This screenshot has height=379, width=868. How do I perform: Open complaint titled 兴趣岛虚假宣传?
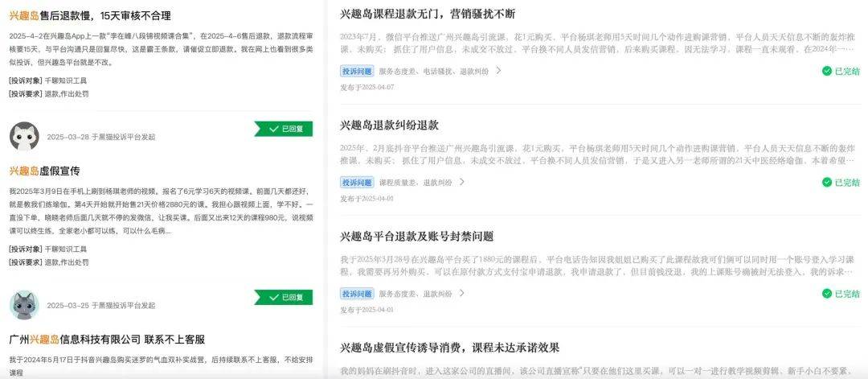45,171
